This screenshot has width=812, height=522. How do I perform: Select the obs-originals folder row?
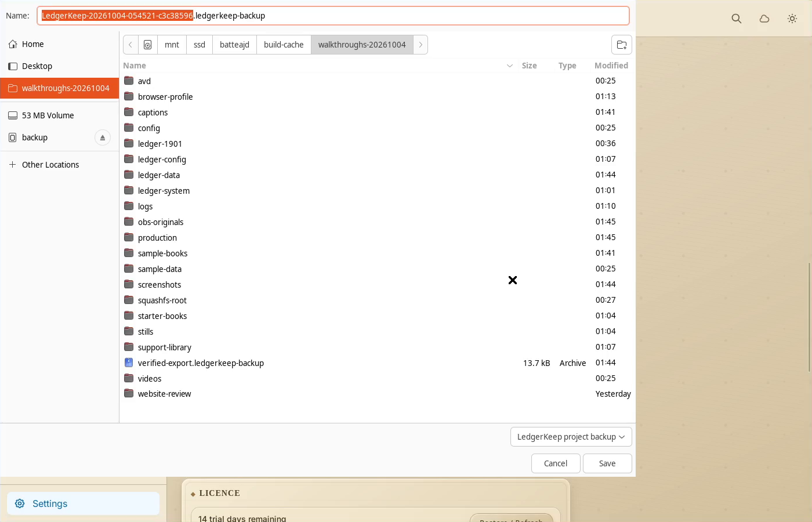(378, 222)
